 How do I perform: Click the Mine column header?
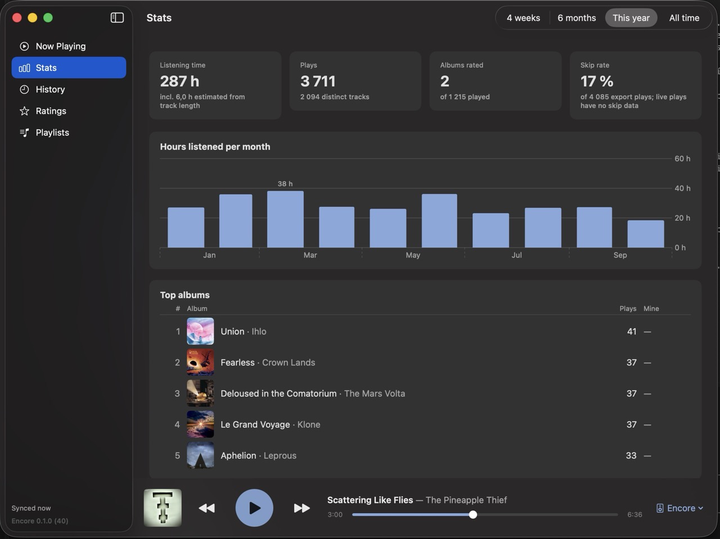click(x=651, y=309)
